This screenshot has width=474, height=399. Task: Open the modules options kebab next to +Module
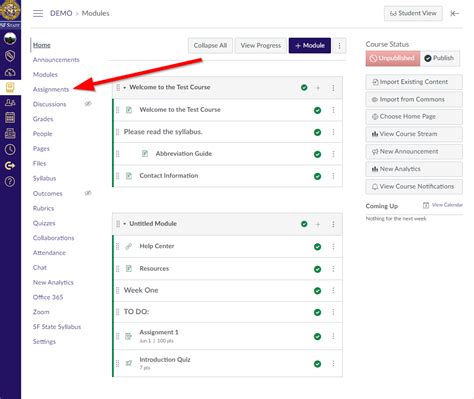(x=339, y=46)
